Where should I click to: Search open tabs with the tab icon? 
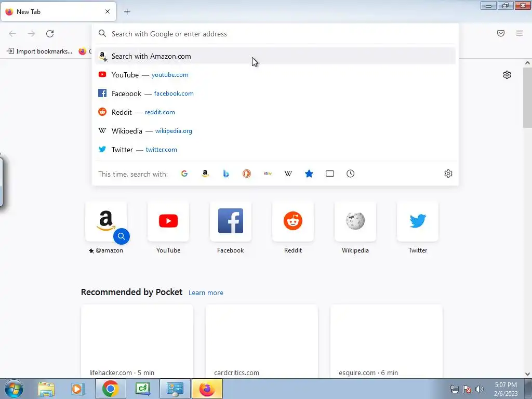click(330, 174)
